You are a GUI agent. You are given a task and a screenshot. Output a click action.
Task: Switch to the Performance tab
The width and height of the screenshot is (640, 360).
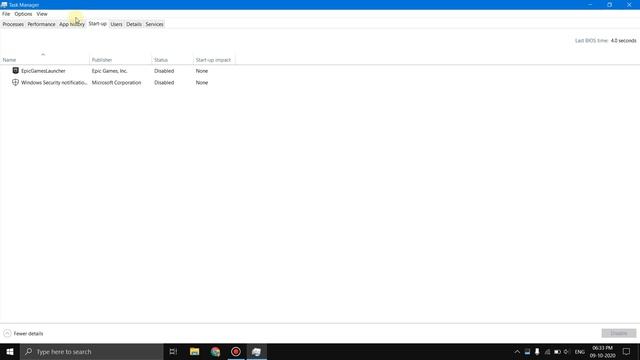41,24
